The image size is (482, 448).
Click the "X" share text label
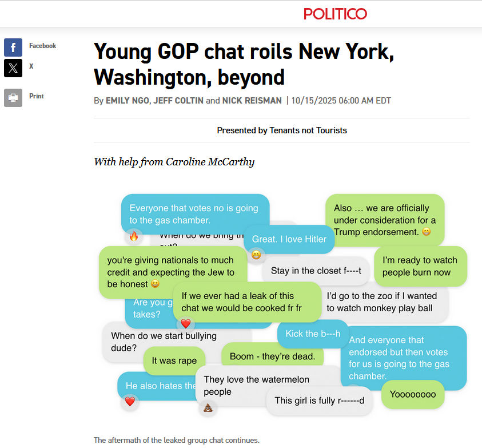31,66
